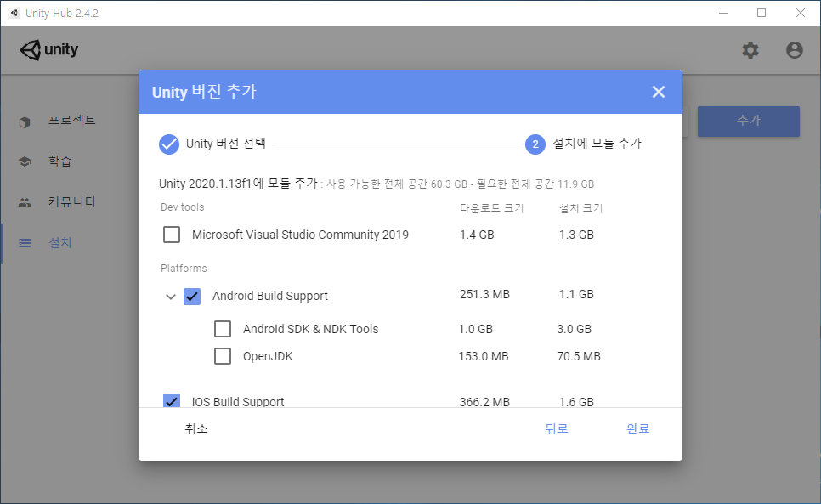The height and width of the screenshot is (504, 821).
Task: Click the Unity Hub title bar icon
Action: coord(14,13)
